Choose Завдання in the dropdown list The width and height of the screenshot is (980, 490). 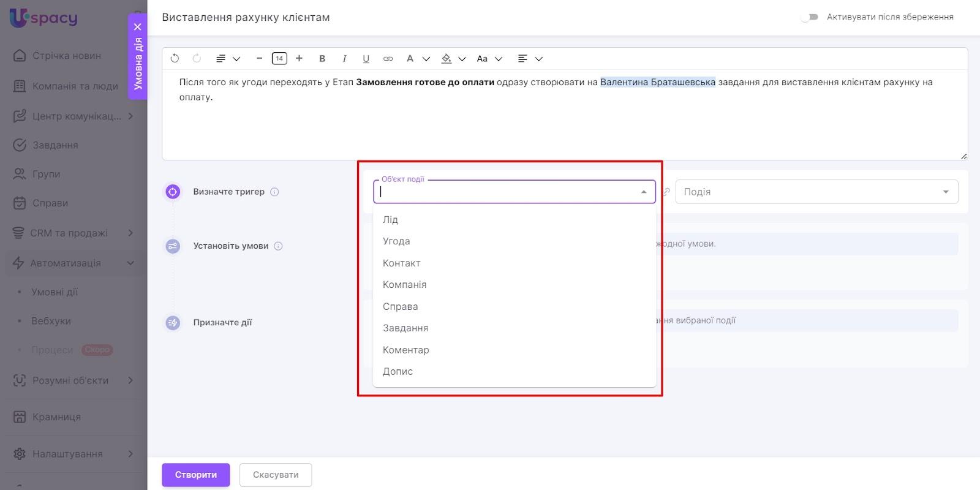click(x=405, y=328)
